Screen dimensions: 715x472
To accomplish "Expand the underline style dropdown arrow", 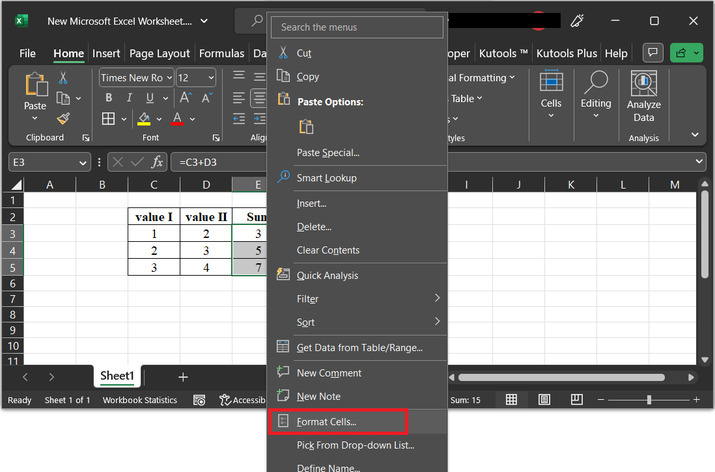I will pyautogui.click(x=165, y=98).
